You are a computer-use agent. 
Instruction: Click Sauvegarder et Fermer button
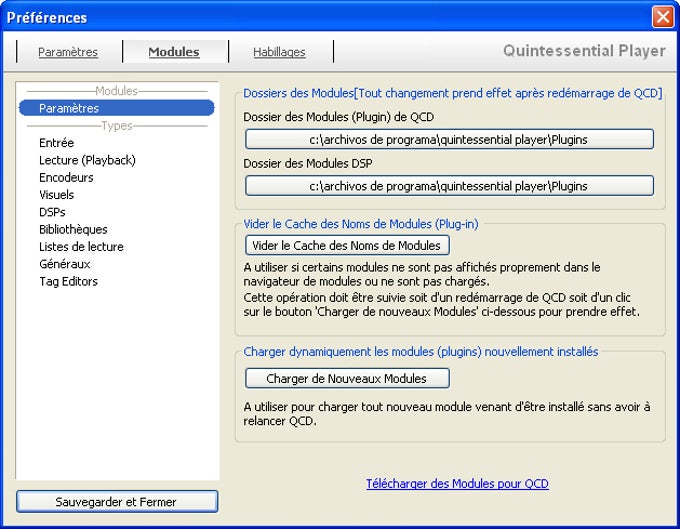click(117, 502)
